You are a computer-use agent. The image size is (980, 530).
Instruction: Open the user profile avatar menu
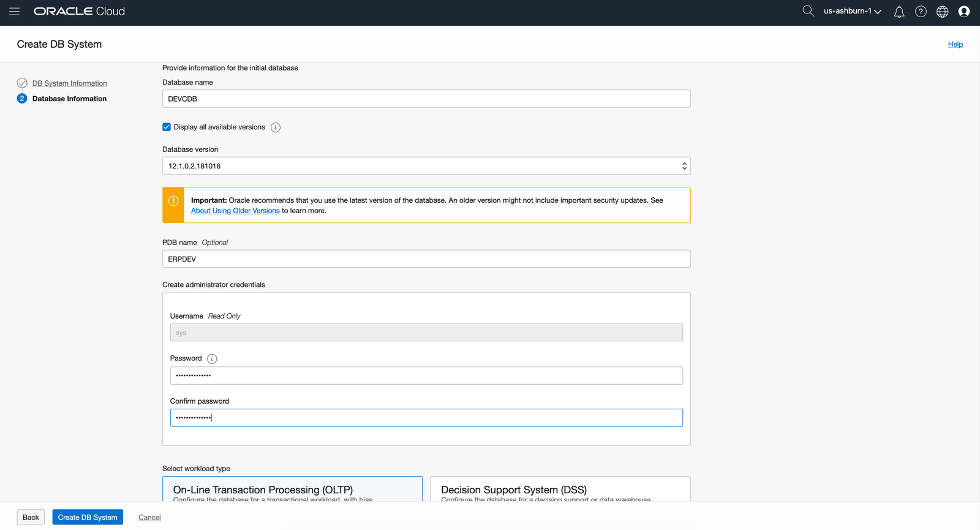coord(963,12)
